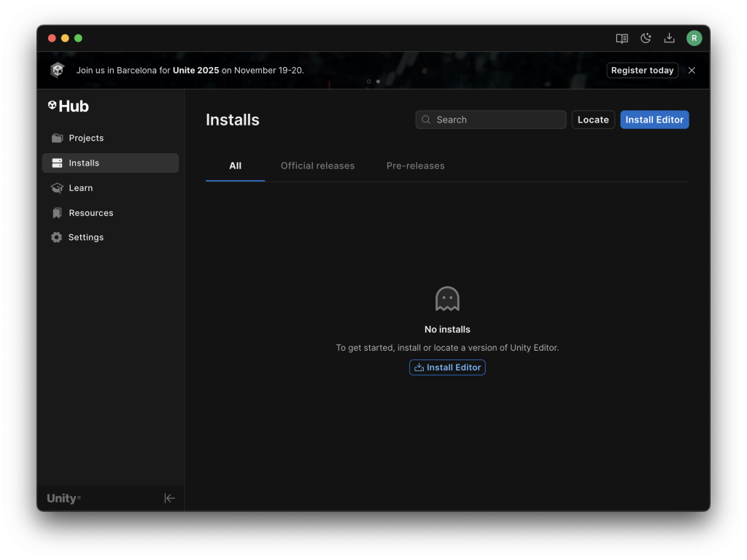Click the outlined Install Editor button under No installs
This screenshot has height=560, width=747.
pyautogui.click(x=447, y=367)
